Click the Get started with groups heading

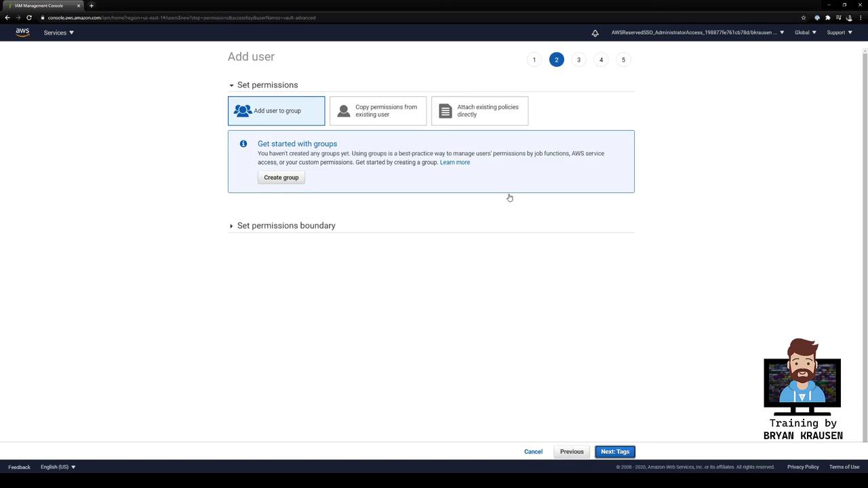pyautogui.click(x=297, y=144)
